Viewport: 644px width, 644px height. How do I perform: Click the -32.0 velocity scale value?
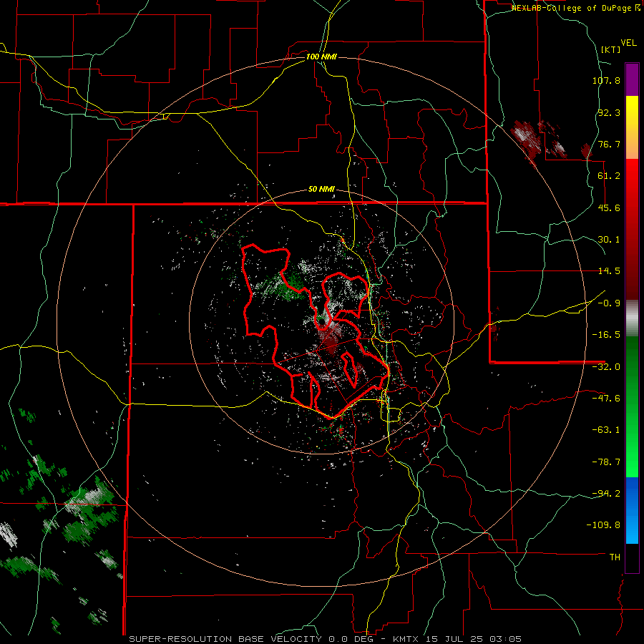(606, 367)
